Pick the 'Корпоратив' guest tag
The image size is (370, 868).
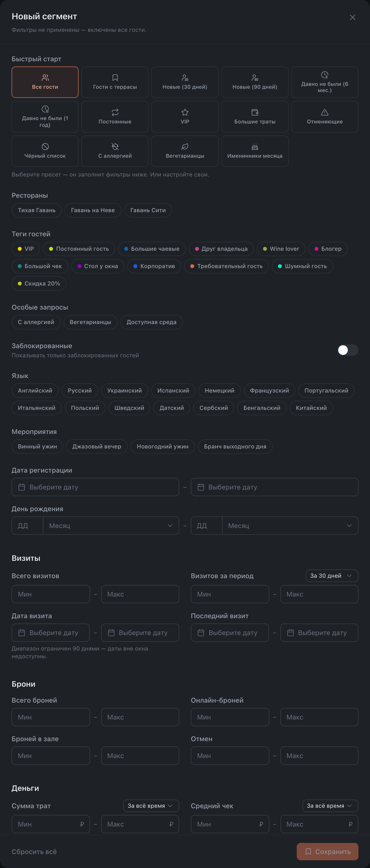(x=154, y=266)
